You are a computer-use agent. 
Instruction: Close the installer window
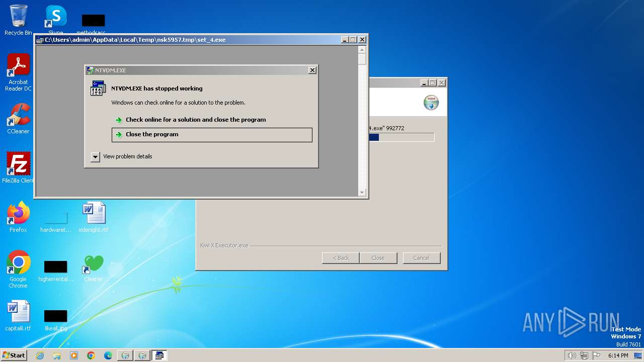(x=442, y=83)
